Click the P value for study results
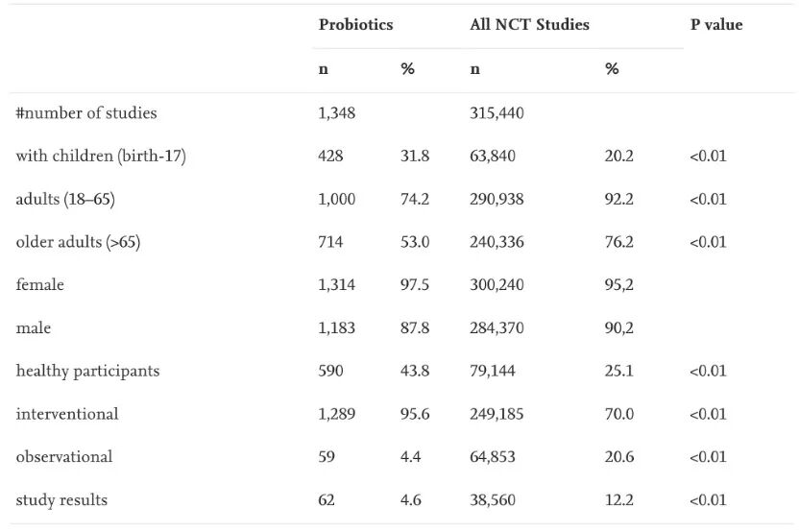Screen dimensions: 799x532 point(708,500)
